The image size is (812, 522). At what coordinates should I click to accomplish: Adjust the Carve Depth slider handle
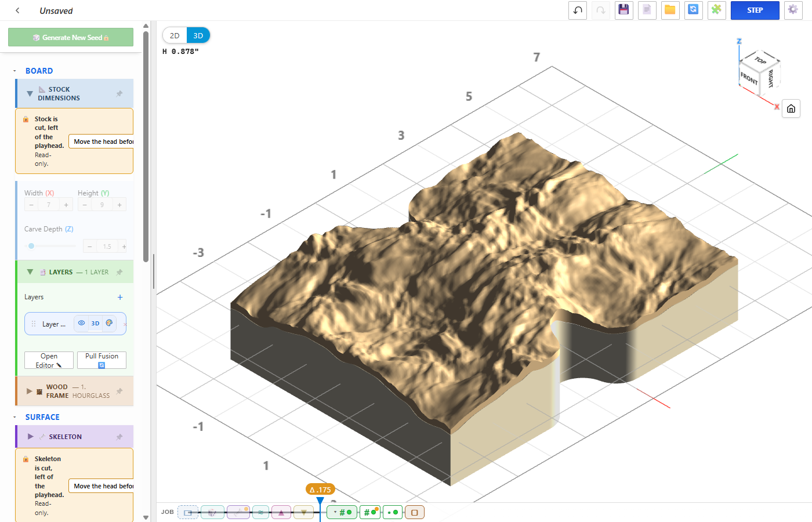(31, 246)
